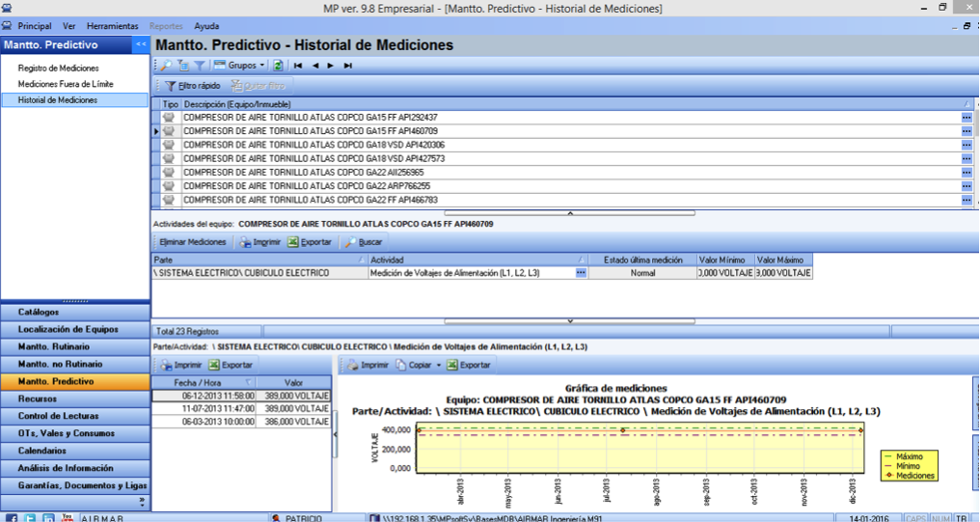Select row GA18 VSD API427573
The width and height of the screenshot is (980, 522).
click(x=562, y=159)
